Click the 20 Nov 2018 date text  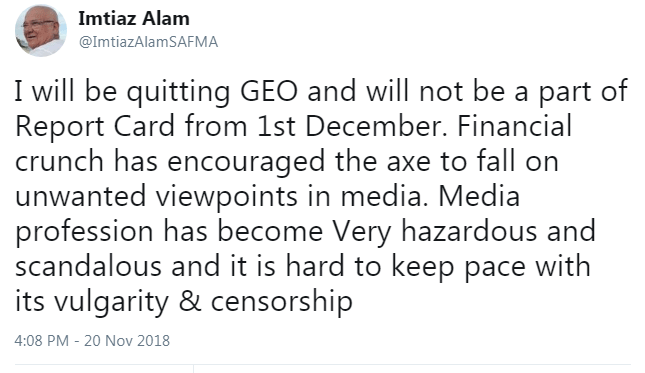pos(127,341)
